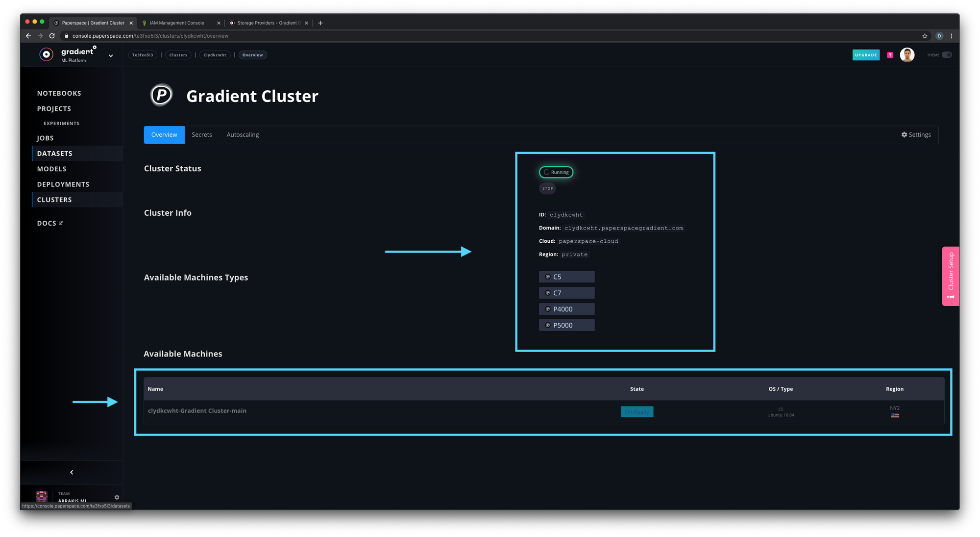Select the C5 machine type
This screenshot has height=537, width=980.
[567, 277]
